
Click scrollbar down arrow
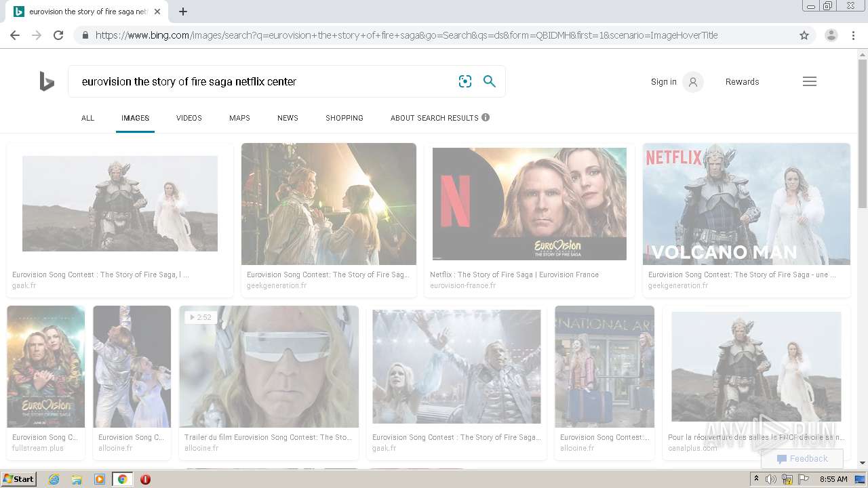tap(863, 463)
